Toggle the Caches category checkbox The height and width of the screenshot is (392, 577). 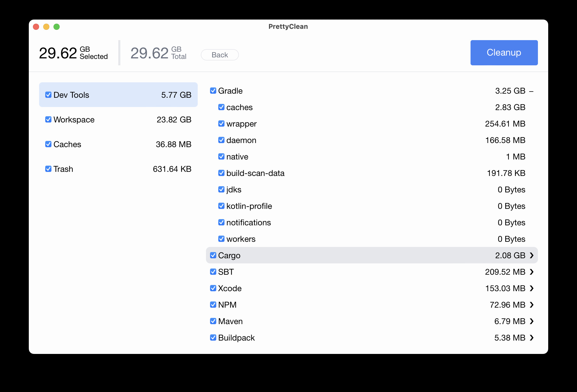pos(48,144)
